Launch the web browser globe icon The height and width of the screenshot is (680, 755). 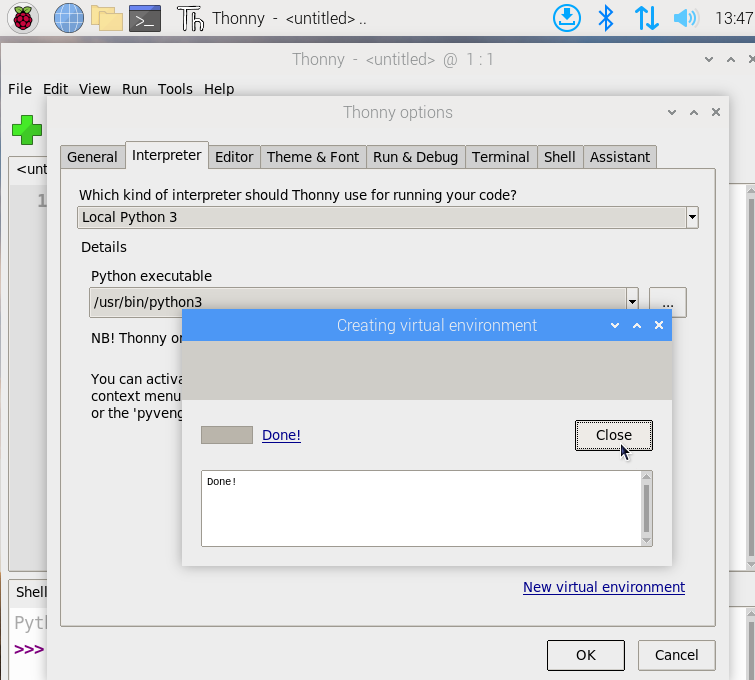coord(68,18)
